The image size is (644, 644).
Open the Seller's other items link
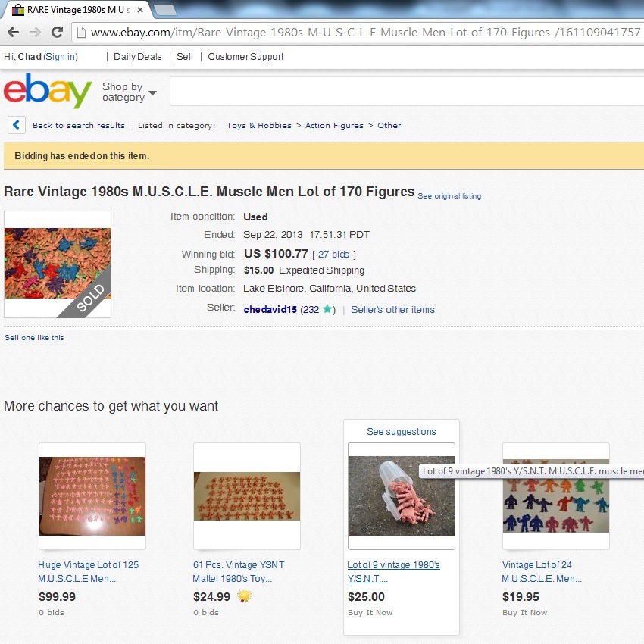pyautogui.click(x=392, y=310)
